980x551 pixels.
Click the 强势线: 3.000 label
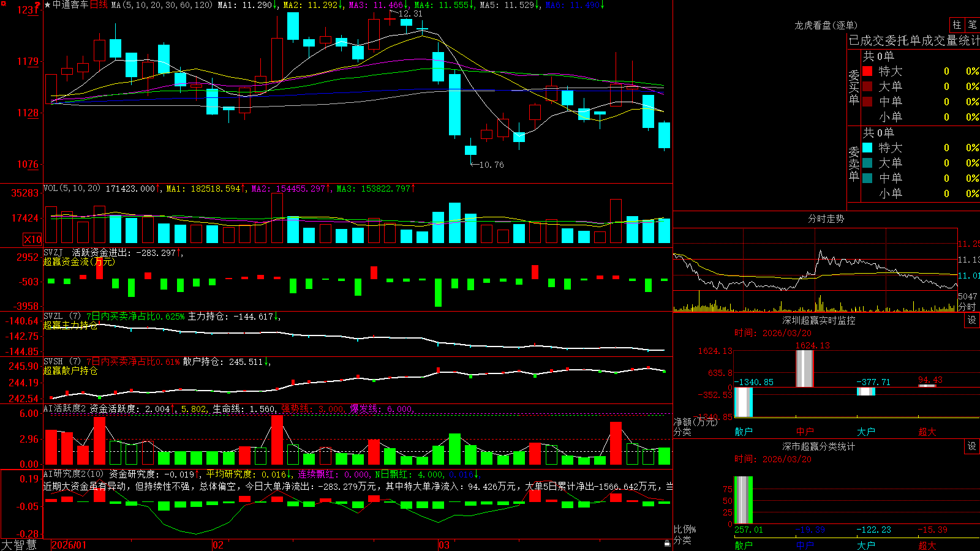312,408
